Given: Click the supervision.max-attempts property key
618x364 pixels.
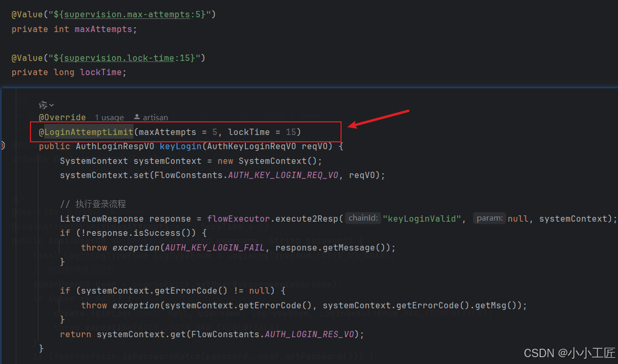Looking at the screenshot, I should 127,15.
